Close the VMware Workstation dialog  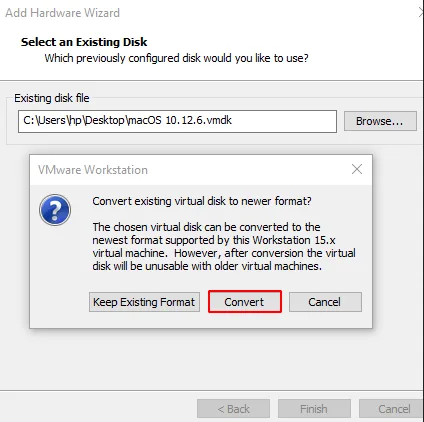click(x=357, y=169)
